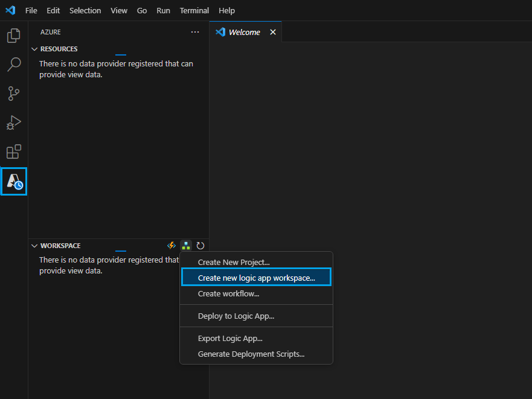Open the Source Control view icon
This screenshot has height=399, width=532.
click(x=13, y=94)
